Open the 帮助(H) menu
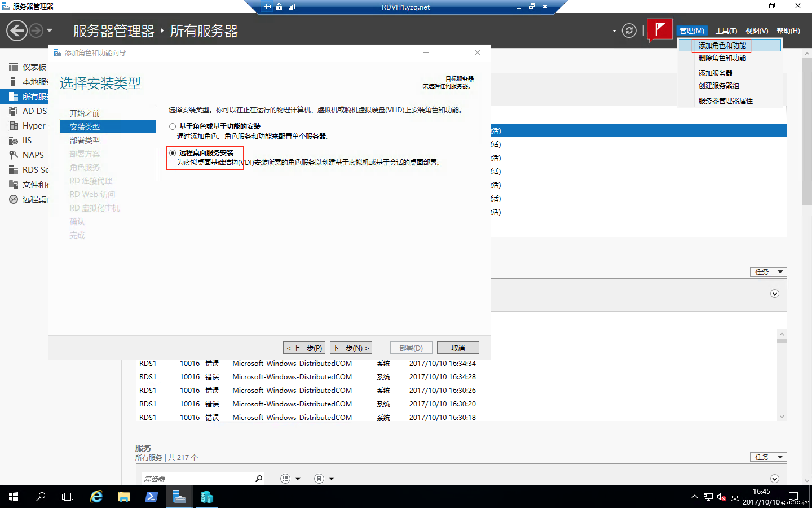This screenshot has height=508, width=812. point(788,30)
